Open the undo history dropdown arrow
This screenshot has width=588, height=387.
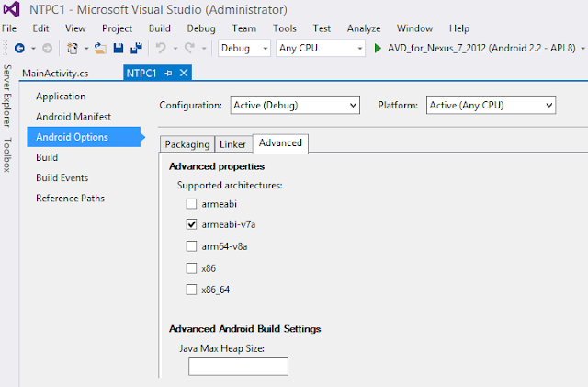pyautogui.click(x=175, y=49)
